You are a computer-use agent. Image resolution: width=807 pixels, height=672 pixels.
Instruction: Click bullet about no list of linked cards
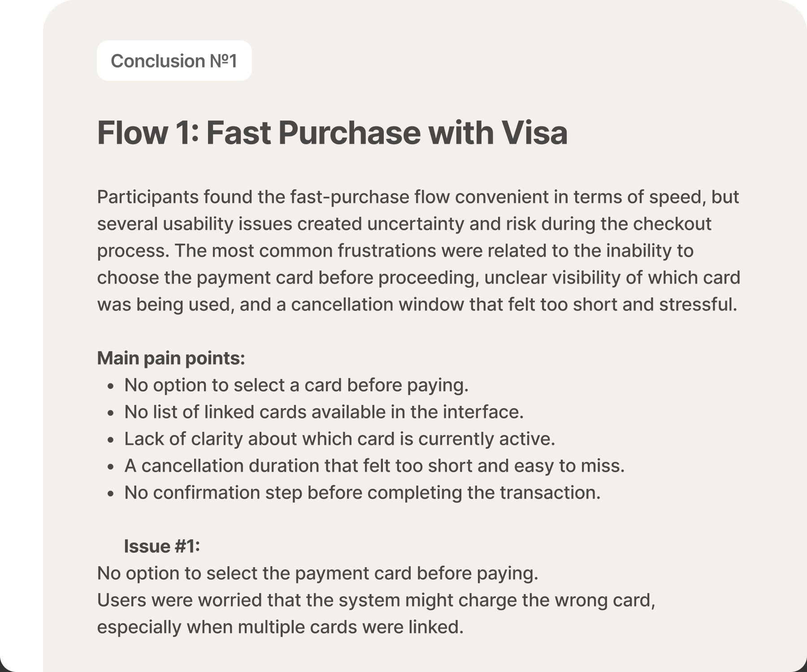click(x=324, y=412)
